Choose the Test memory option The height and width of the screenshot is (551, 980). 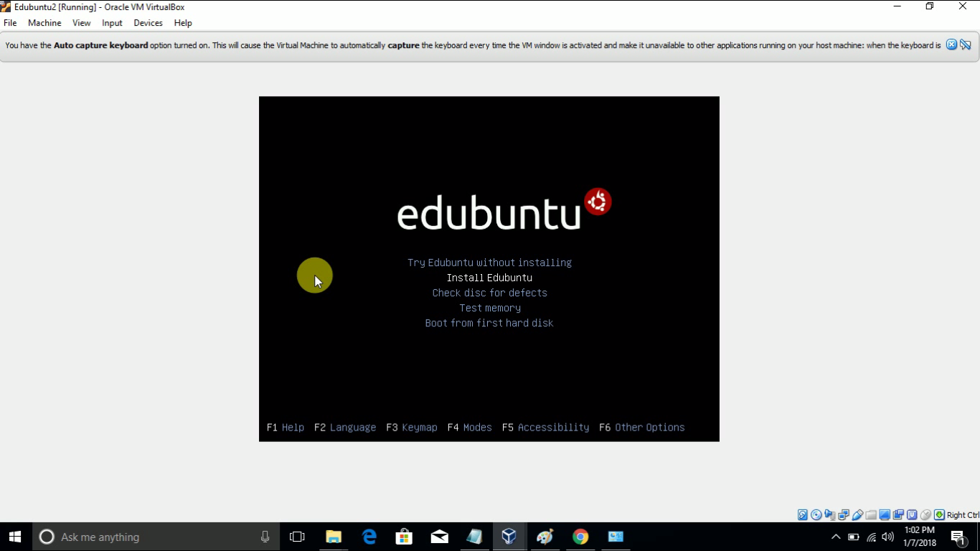coord(490,308)
